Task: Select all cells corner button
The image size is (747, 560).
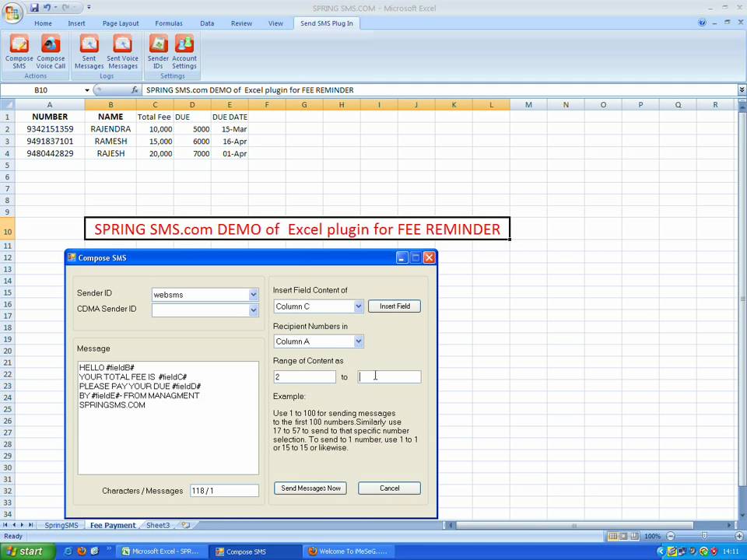Action: point(8,105)
